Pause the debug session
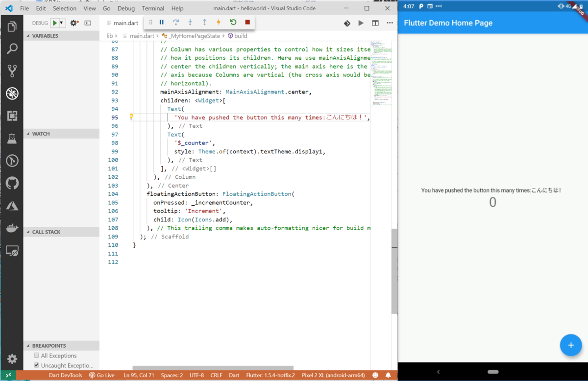Image resolution: width=588 pixels, height=381 pixels. click(x=162, y=22)
